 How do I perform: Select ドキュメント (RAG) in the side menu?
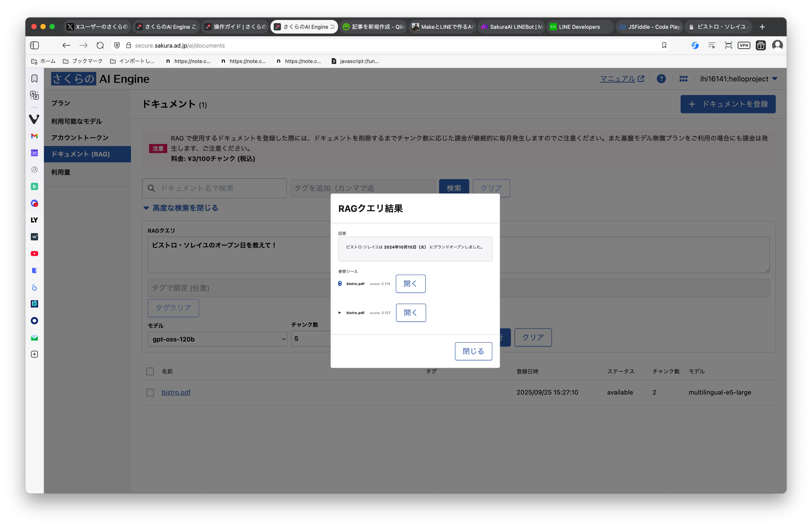pyautogui.click(x=87, y=154)
